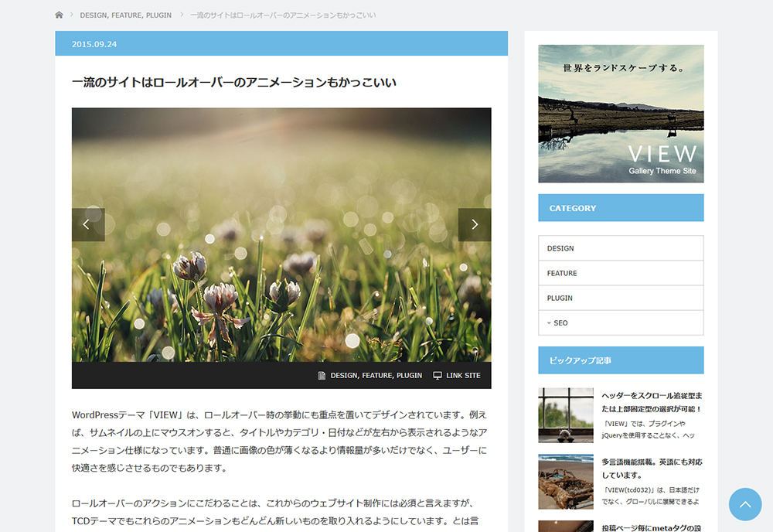Click the ピックアップ記事 sidebar heading
The height and width of the screenshot is (532, 773).
[621, 360]
